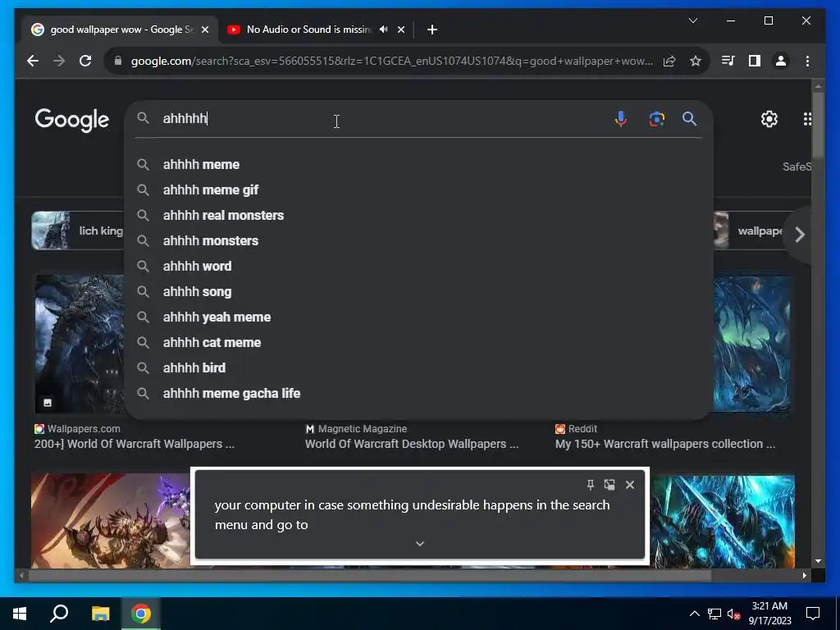Select suggestion 'ahhhh yeah meme'
Viewport: 840px width, 630px height.
(418, 317)
